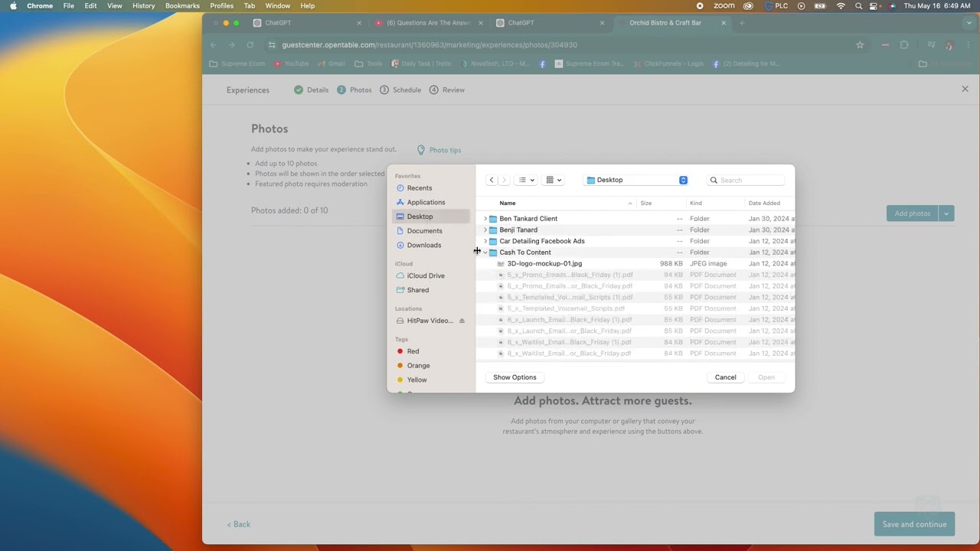Image resolution: width=980 pixels, height=551 pixels.
Task: Switch to Questions Are The Answer tab
Action: tap(427, 23)
